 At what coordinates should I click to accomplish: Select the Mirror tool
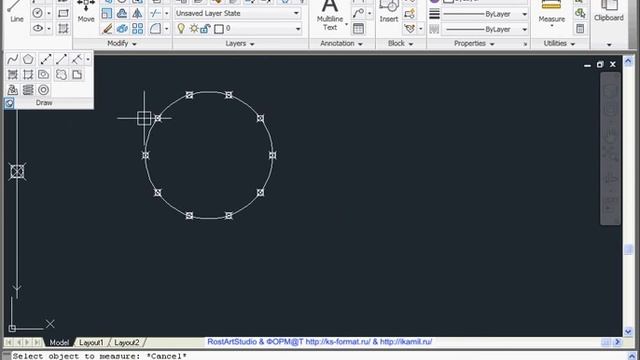[138, 13]
